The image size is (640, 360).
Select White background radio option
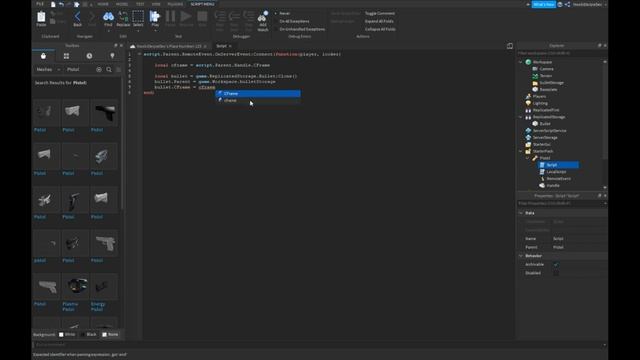(67, 334)
